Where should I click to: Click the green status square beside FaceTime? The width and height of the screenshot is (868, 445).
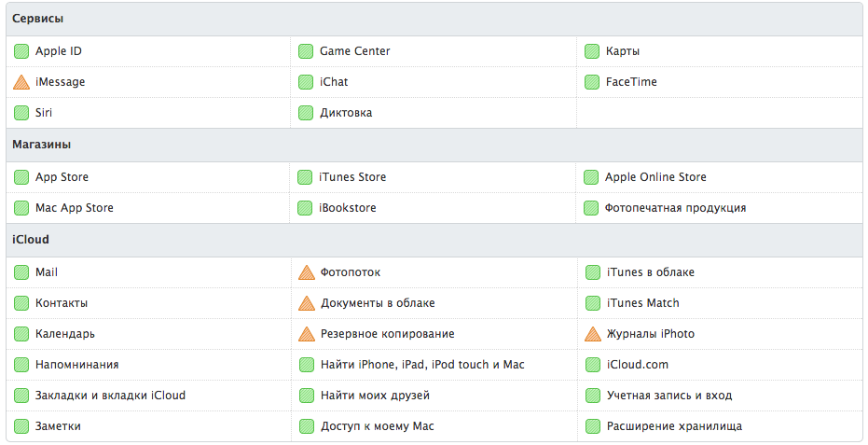click(x=592, y=82)
